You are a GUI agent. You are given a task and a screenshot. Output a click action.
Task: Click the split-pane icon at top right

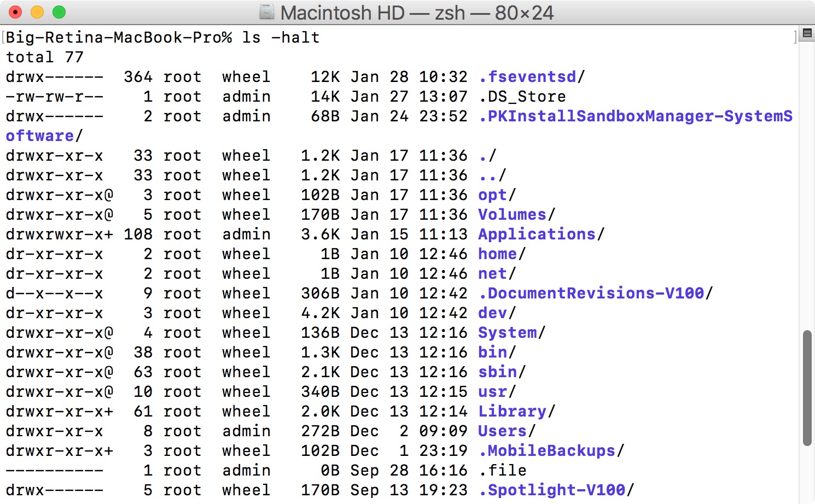[807, 33]
